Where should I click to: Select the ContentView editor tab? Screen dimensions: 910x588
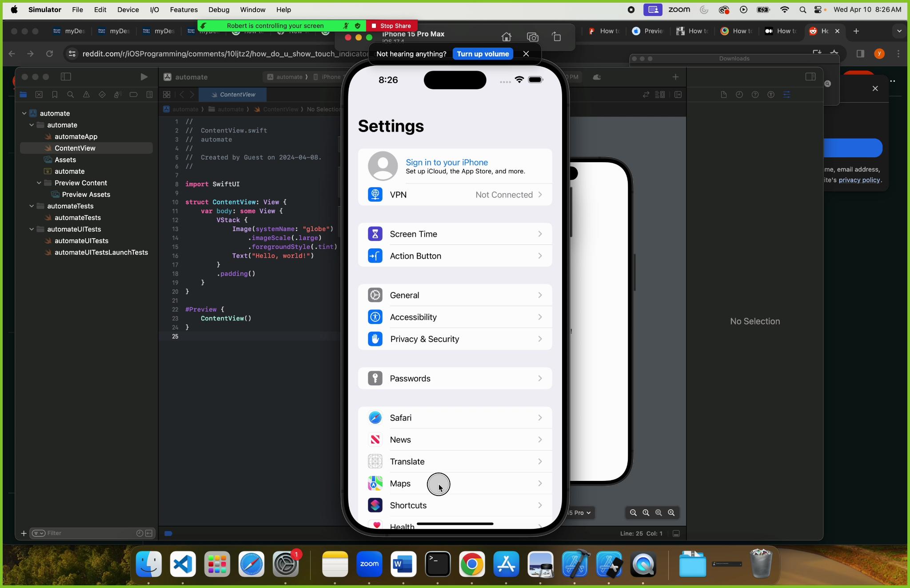(x=233, y=95)
